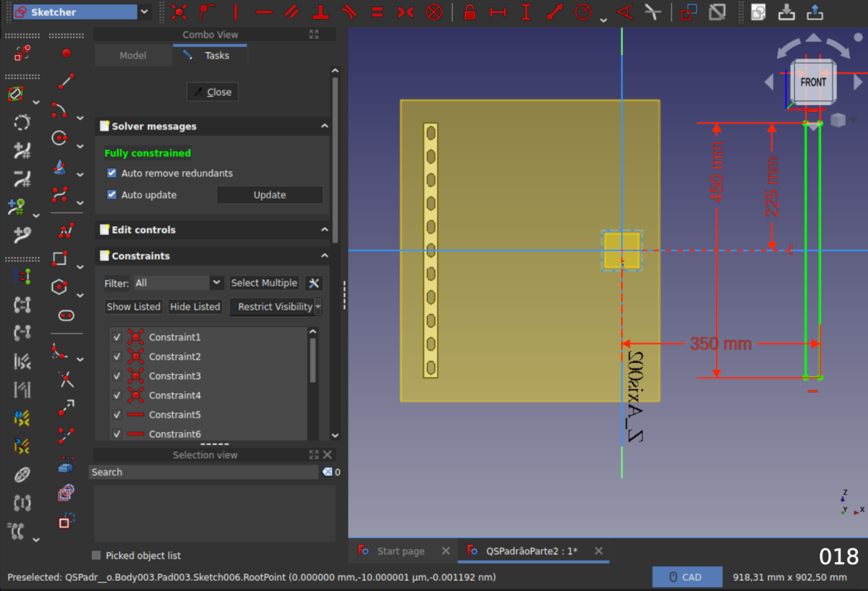Click the External Geometry tool
The width and height of the screenshot is (868, 591).
tap(66, 464)
